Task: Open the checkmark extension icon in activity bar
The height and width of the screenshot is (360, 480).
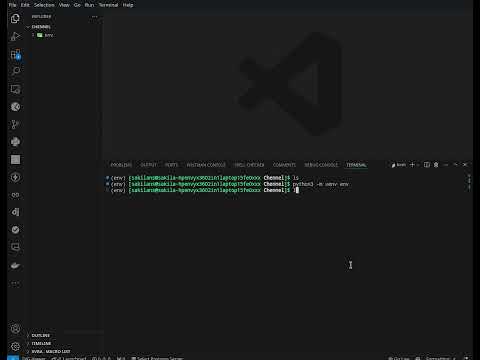Action: 15,230
